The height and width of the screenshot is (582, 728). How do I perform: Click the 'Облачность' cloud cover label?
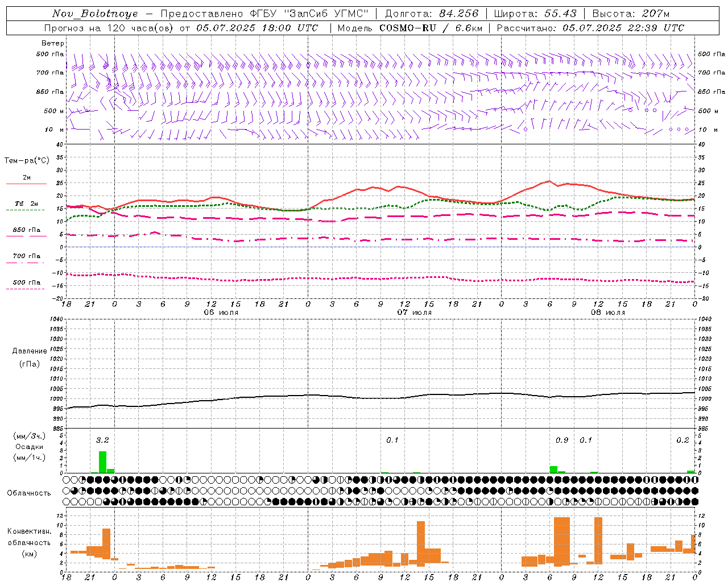click(29, 493)
